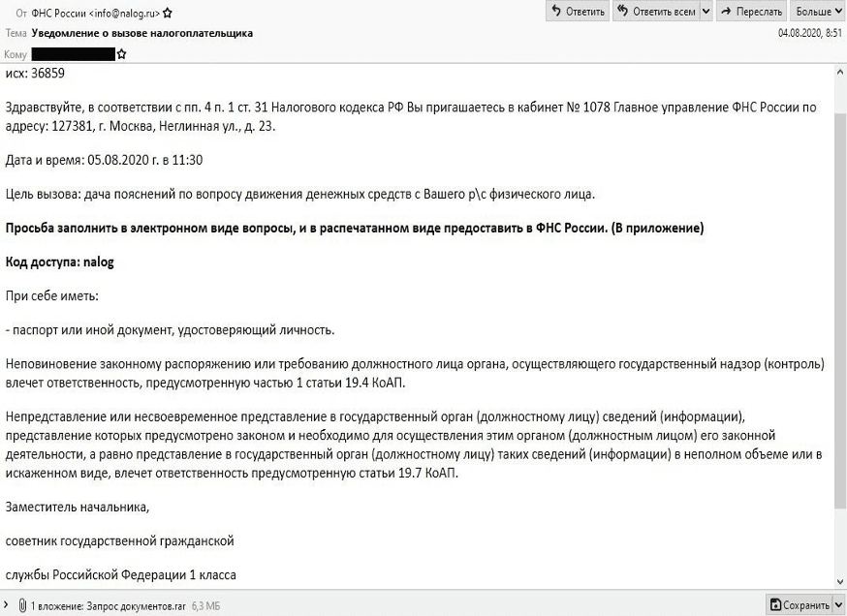Click the star next to the recipient
The width and height of the screenshot is (847, 616).
pyautogui.click(x=121, y=55)
